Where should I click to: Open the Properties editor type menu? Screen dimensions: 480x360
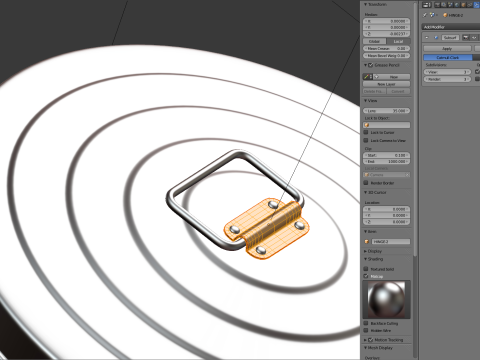coord(427,5)
